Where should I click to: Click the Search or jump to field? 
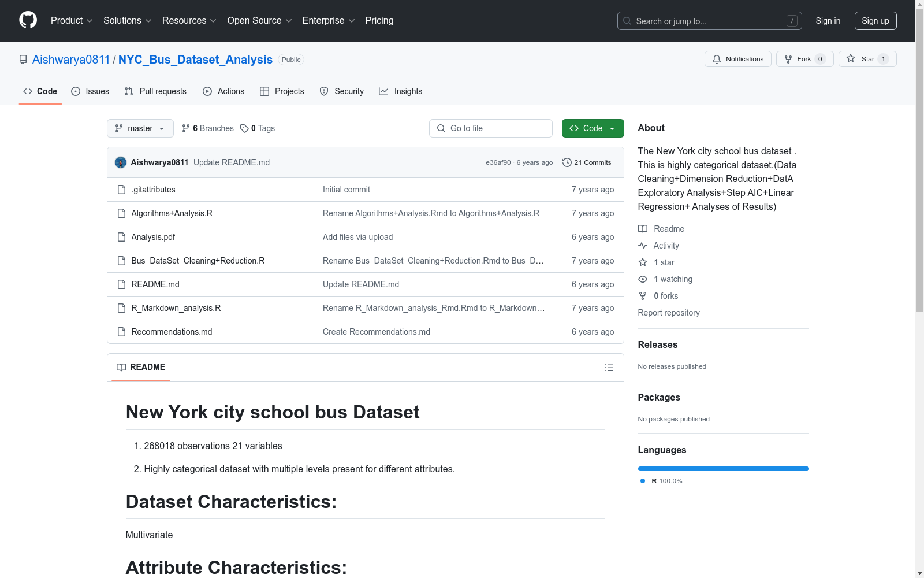(x=710, y=21)
